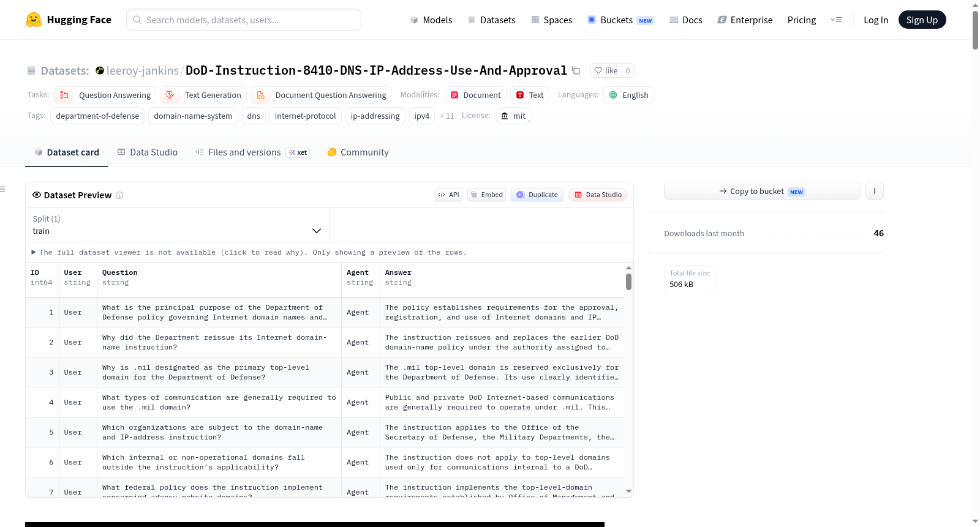Click the Embed button

[486, 195]
